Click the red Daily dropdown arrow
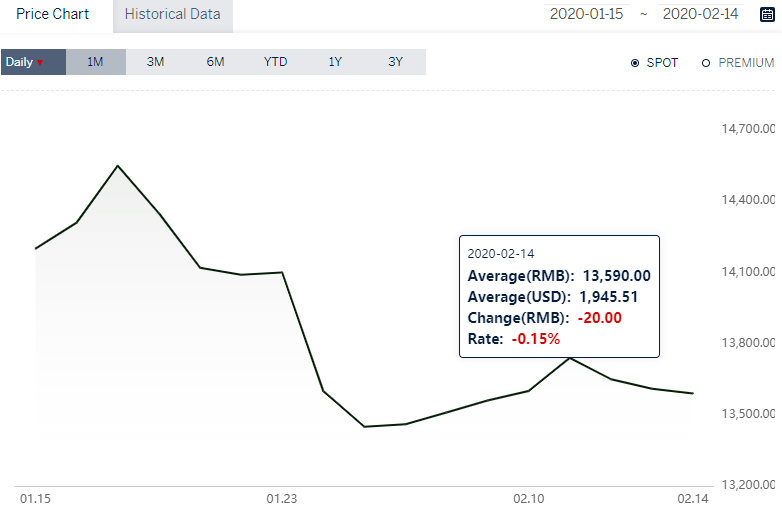 point(40,63)
